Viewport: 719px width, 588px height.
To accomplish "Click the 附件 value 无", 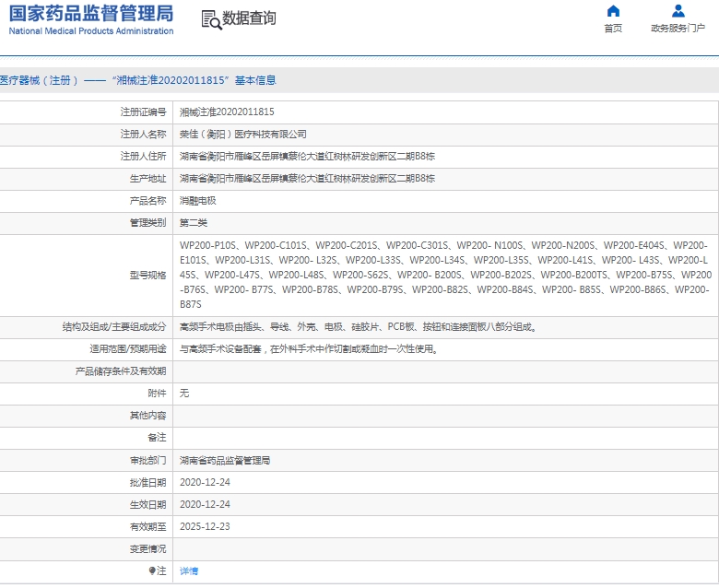I will coord(184,394).
